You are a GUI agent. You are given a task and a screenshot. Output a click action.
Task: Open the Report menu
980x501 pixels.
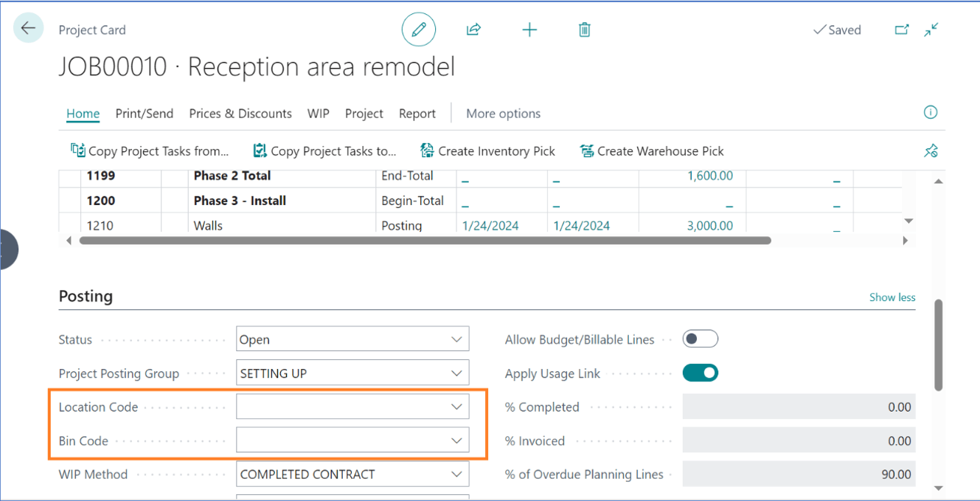pyautogui.click(x=417, y=114)
